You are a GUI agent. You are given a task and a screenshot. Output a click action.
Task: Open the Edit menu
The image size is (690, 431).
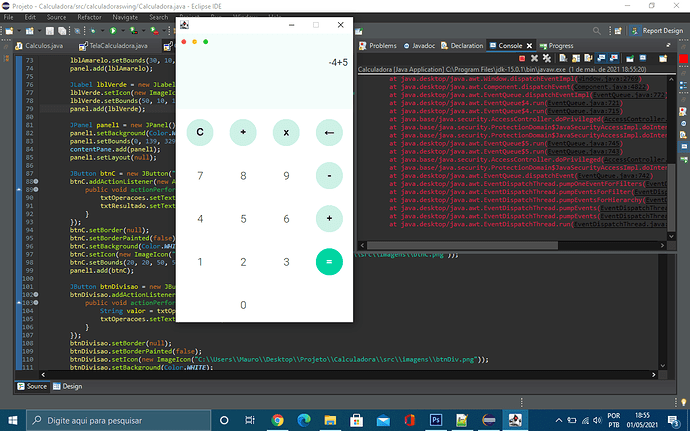coord(30,17)
